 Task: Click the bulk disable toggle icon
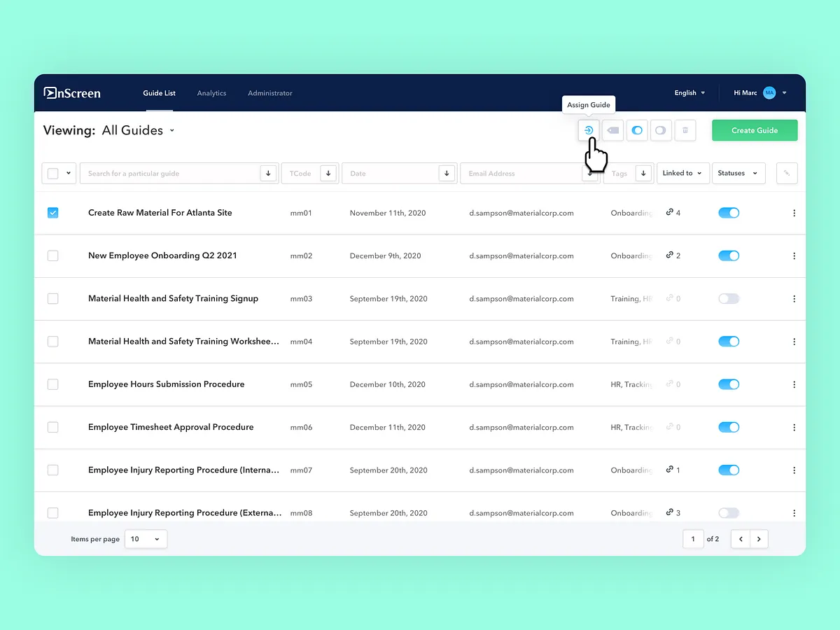click(x=660, y=130)
